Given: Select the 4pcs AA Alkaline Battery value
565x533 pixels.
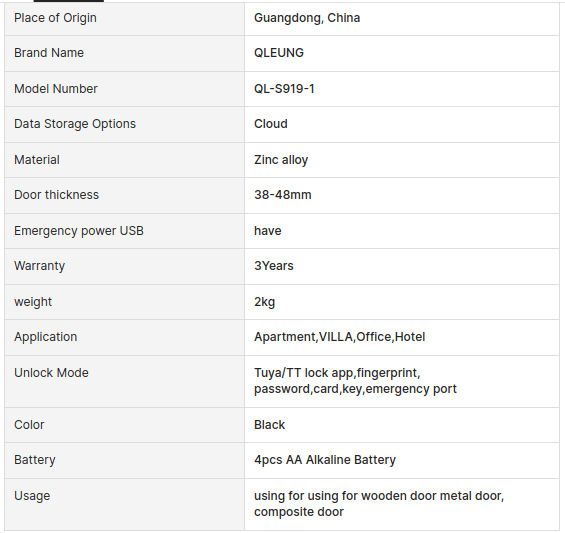Looking at the screenshot, I should coord(325,459).
